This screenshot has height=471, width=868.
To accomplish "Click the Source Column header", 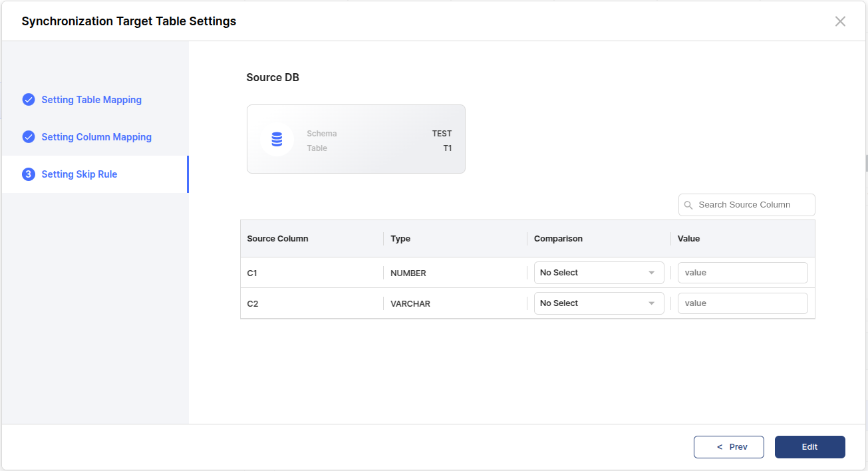I will tap(277, 239).
